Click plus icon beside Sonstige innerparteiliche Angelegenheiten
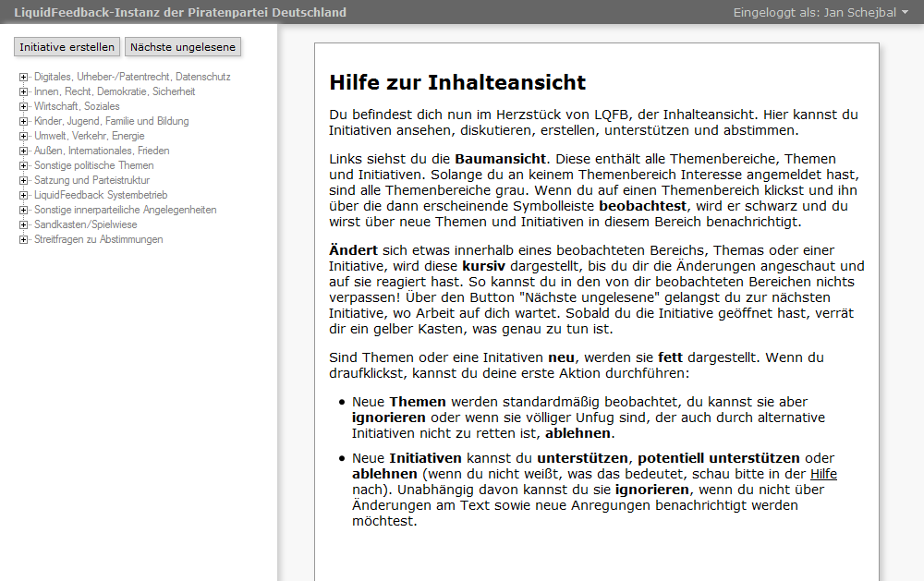 23,210
